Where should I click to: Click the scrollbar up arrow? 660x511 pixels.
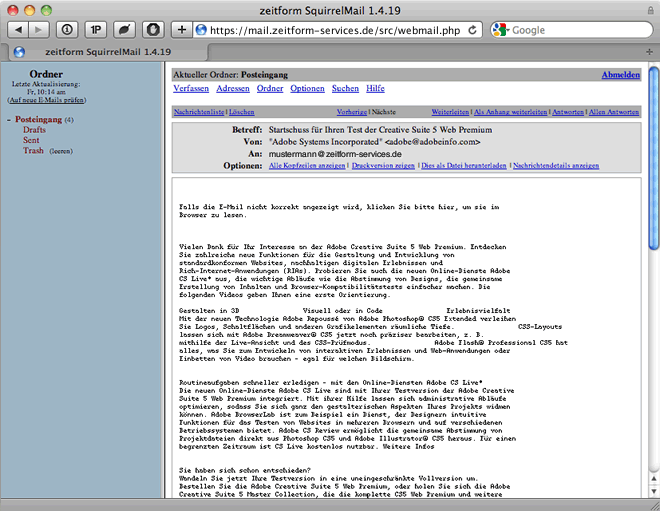(654, 479)
